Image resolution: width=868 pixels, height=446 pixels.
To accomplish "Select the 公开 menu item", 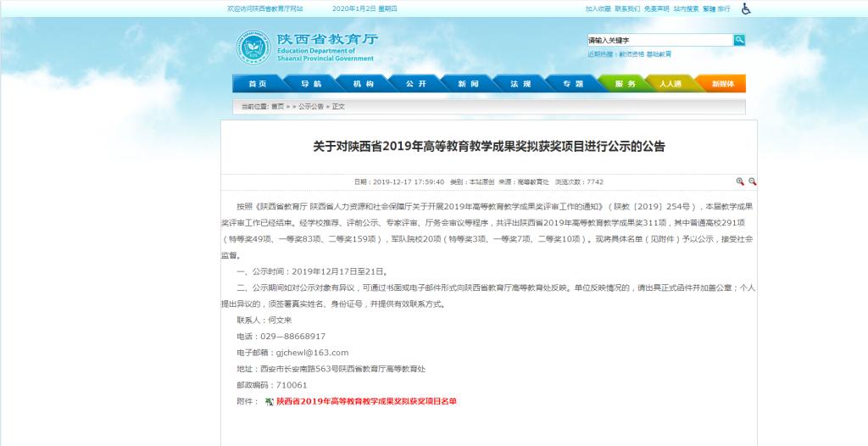I will (x=415, y=84).
